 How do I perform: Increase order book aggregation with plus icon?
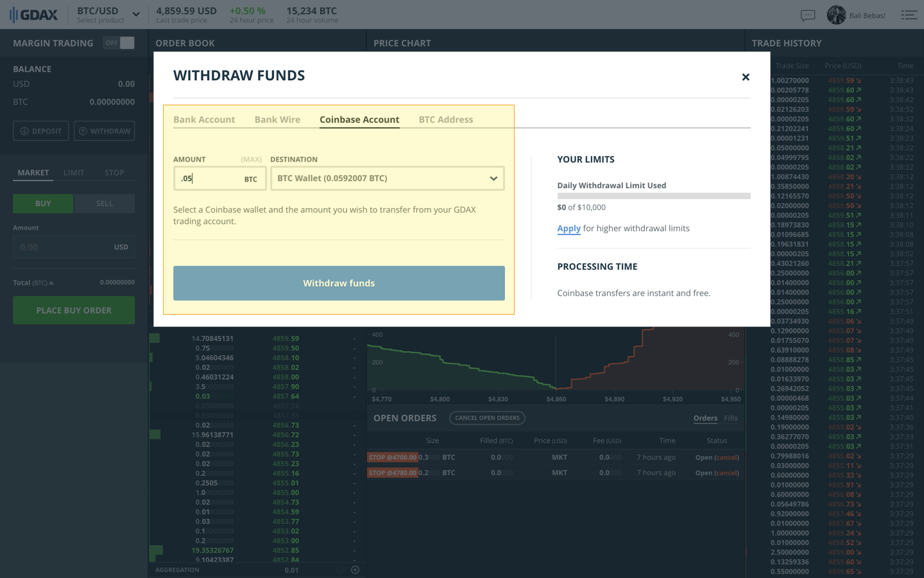[355, 570]
